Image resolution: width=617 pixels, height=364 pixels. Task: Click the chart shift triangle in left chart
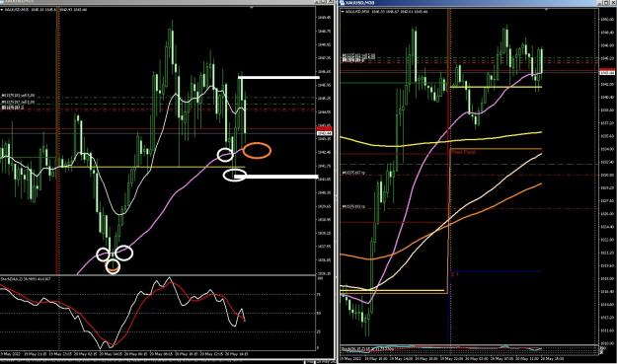point(253,8)
